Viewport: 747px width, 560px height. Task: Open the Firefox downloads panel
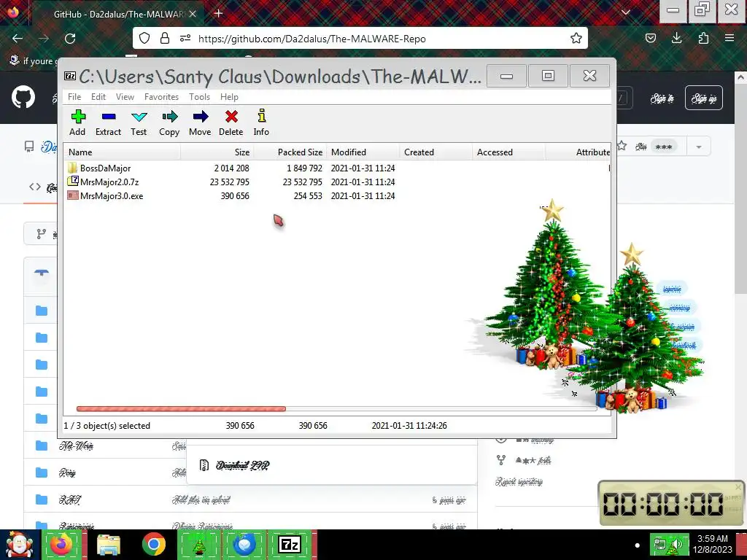(x=676, y=38)
